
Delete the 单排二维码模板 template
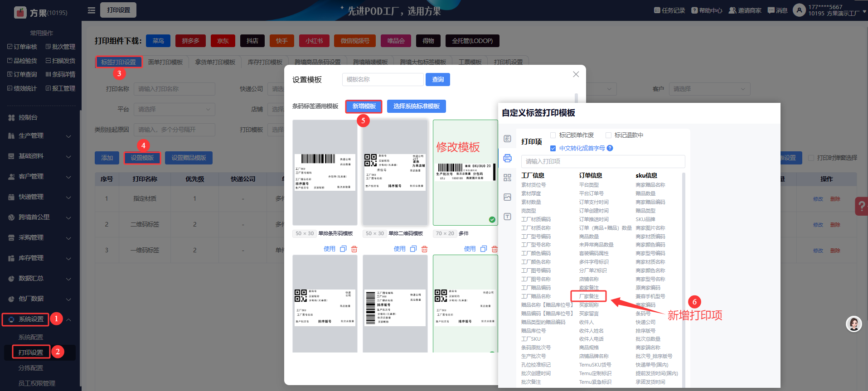point(425,249)
